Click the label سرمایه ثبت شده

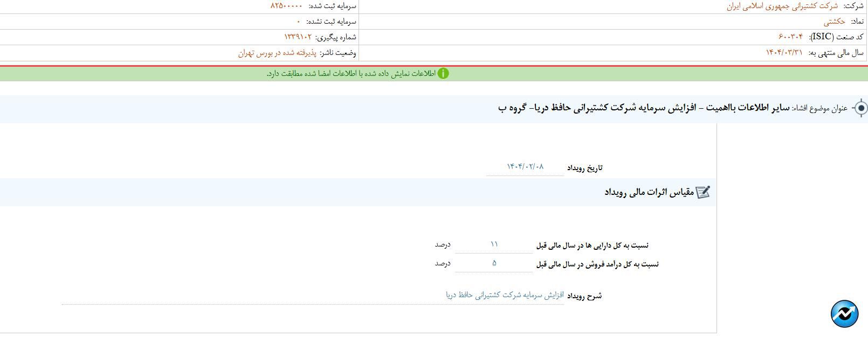pos(332,6)
